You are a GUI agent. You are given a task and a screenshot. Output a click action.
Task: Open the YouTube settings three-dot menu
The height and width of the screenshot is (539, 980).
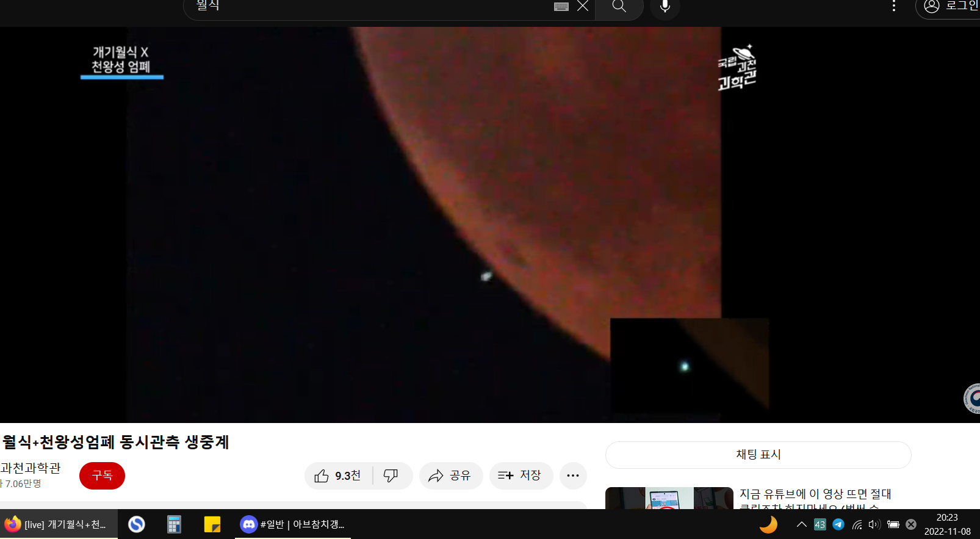[894, 7]
